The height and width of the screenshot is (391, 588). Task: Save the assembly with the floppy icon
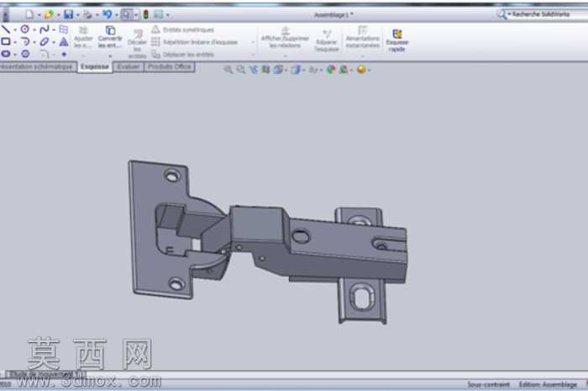(69, 14)
